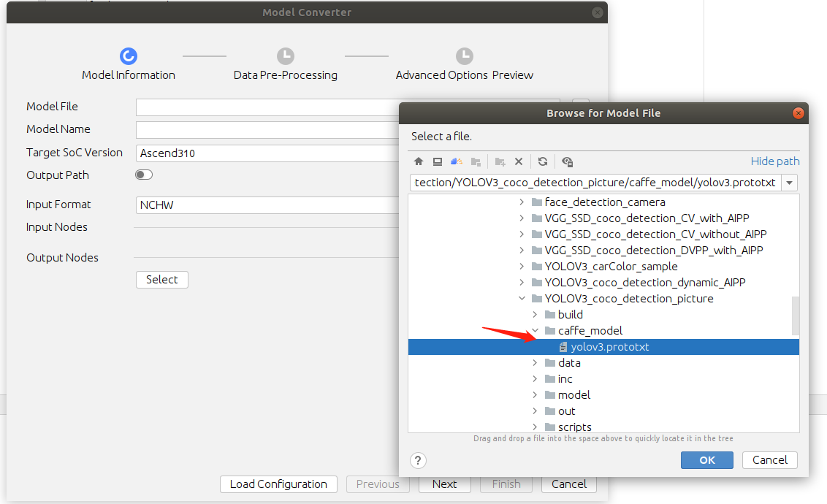Click Next in Model Converter

pos(445,484)
